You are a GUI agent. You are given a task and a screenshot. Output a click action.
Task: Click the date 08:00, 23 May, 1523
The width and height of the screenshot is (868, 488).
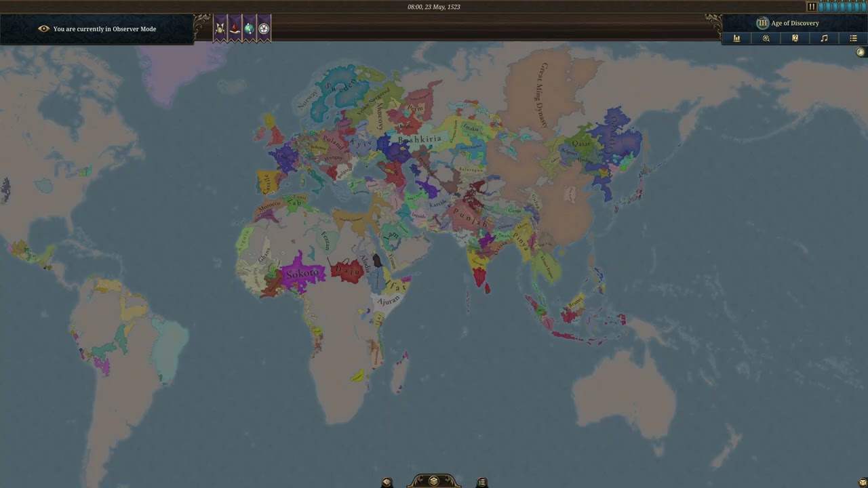click(434, 7)
